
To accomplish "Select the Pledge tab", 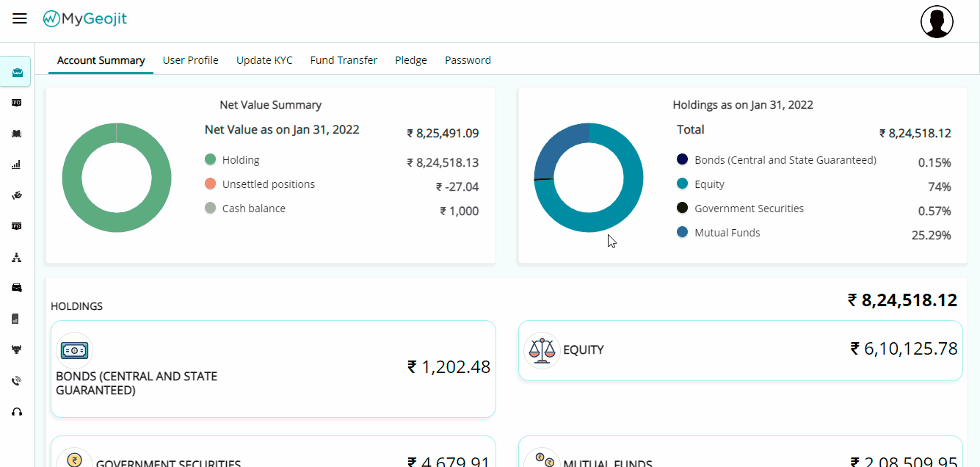I will 411,60.
